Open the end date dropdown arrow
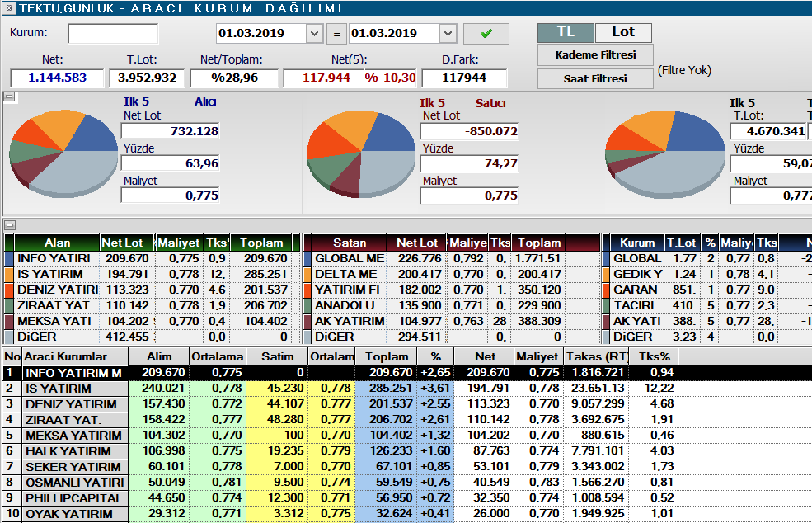Viewport: 812px width, 523px height. pos(448,34)
